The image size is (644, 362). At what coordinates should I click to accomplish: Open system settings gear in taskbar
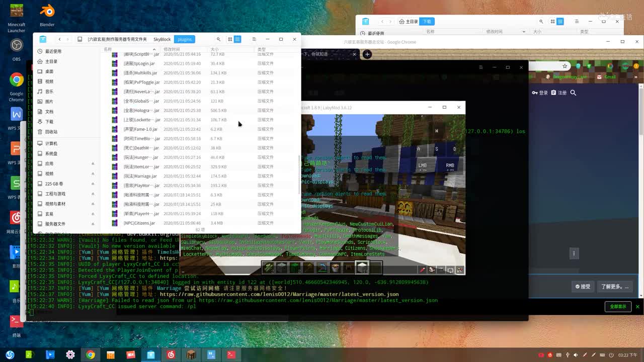(x=70, y=354)
